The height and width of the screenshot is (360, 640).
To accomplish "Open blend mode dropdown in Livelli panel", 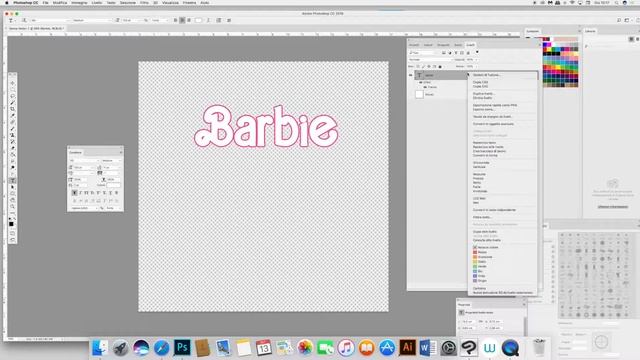I will click(x=430, y=60).
